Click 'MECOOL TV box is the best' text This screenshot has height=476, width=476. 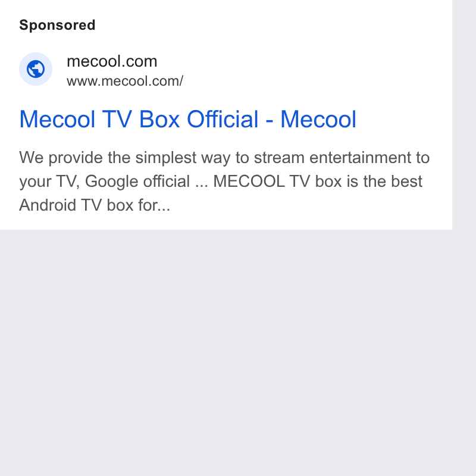(318, 181)
